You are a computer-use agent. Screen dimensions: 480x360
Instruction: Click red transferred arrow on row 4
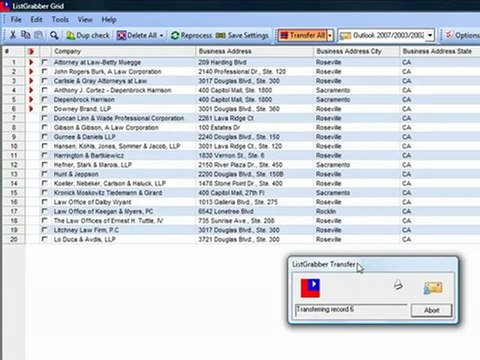31,90
